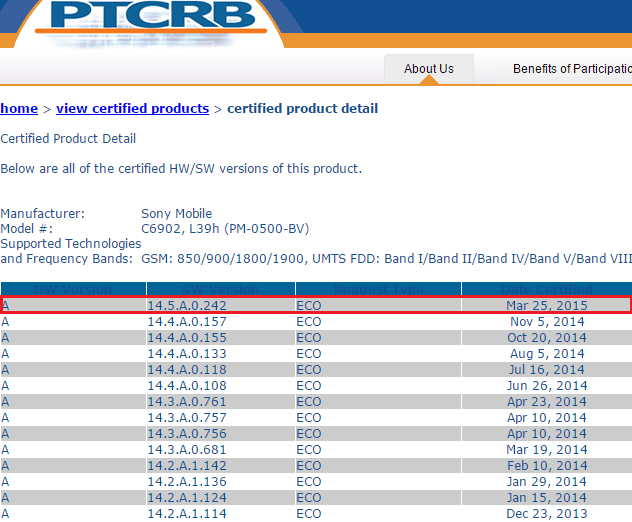Select SW version 14.2.A.1.136
This screenshot has height=522, width=632.
(187, 481)
